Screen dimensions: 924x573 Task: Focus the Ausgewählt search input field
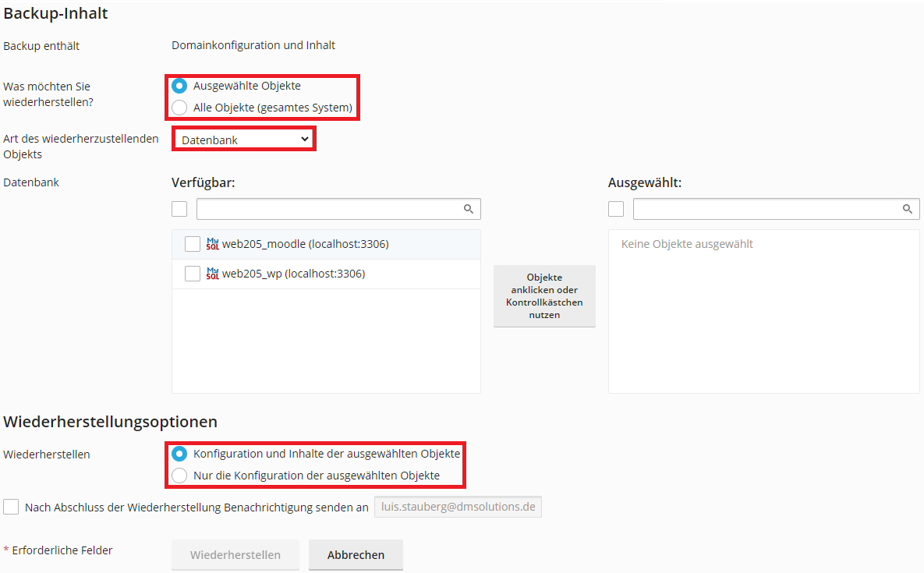click(x=776, y=209)
